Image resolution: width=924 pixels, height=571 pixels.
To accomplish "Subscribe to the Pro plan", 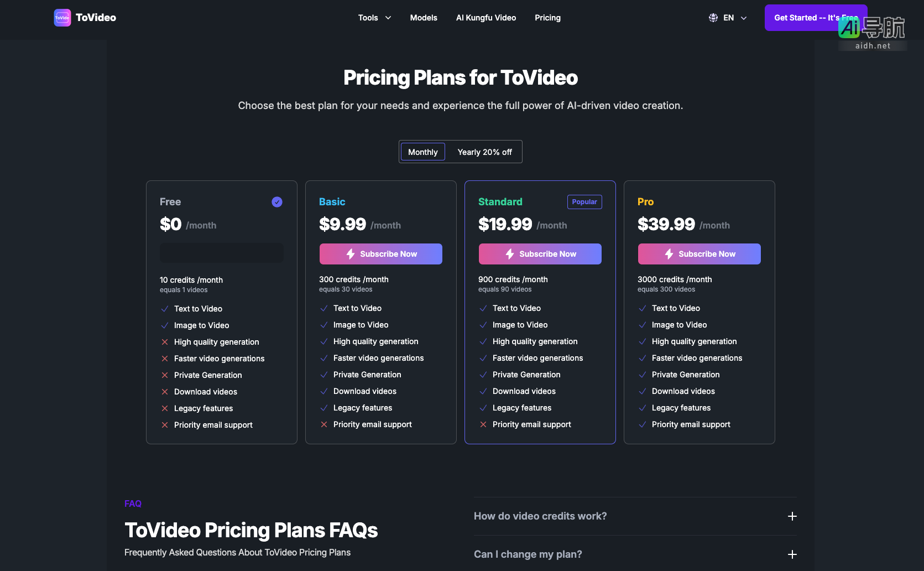I will [699, 254].
